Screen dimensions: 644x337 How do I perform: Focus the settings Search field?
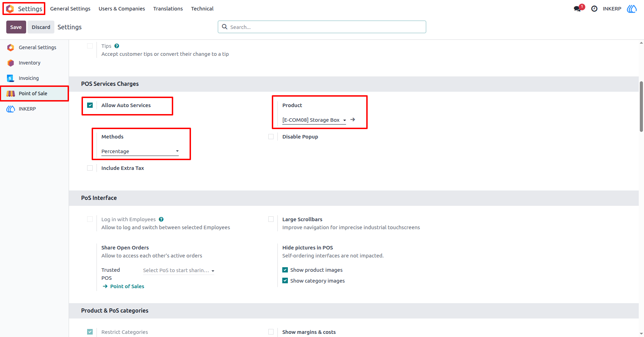coord(322,27)
